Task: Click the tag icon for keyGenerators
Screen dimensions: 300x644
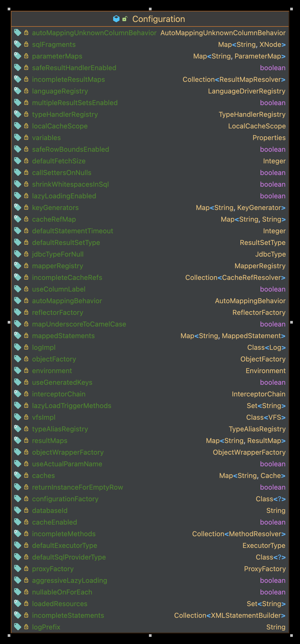Action: 17,207
